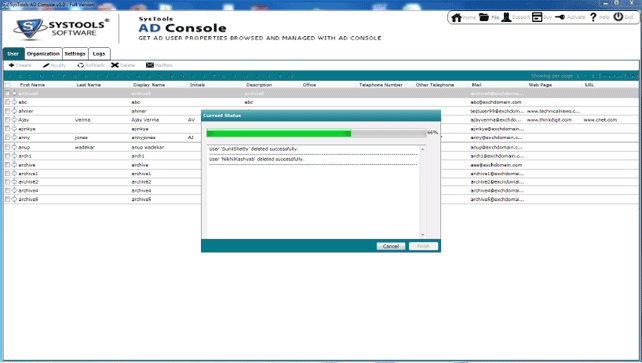Click the user icon beside abc row
642x363 pixels.
(14, 102)
